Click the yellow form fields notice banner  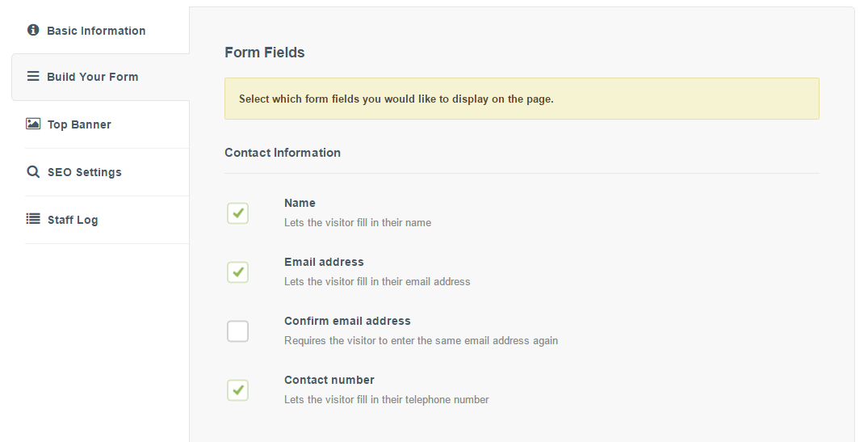pyautogui.click(x=522, y=99)
